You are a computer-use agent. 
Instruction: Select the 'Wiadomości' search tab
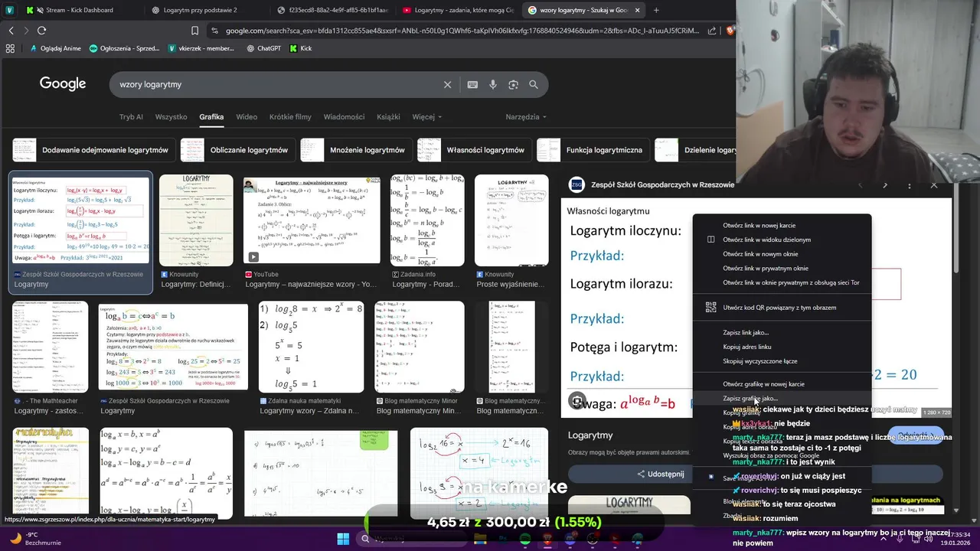[344, 117]
